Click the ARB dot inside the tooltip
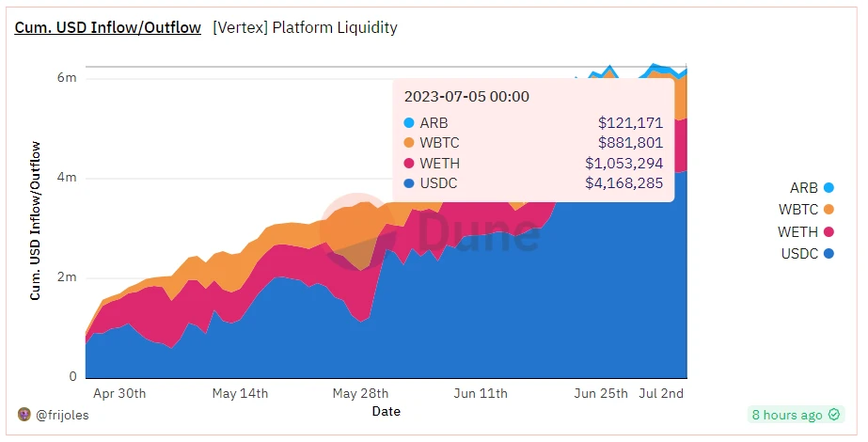 point(409,122)
